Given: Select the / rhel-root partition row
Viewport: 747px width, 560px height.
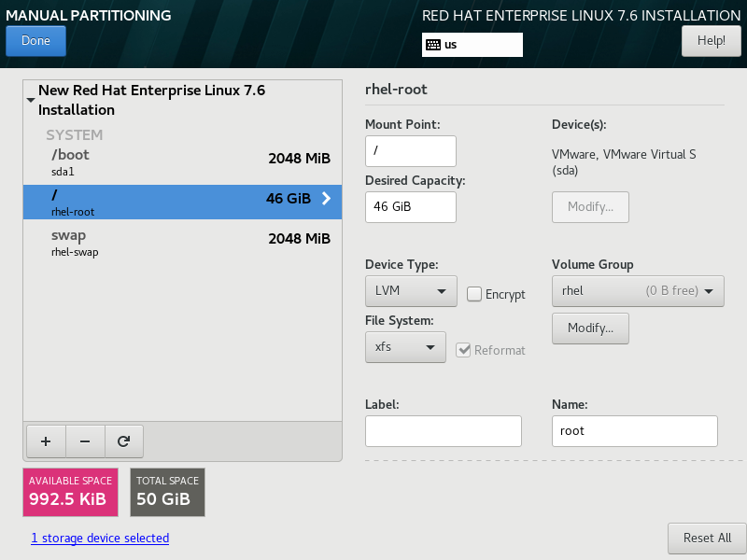Looking at the screenshot, I should coord(182,202).
